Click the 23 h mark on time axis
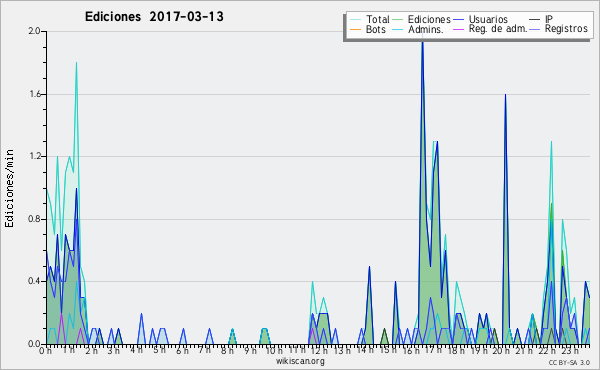Image resolution: width=600 pixels, height=370 pixels. (570, 351)
